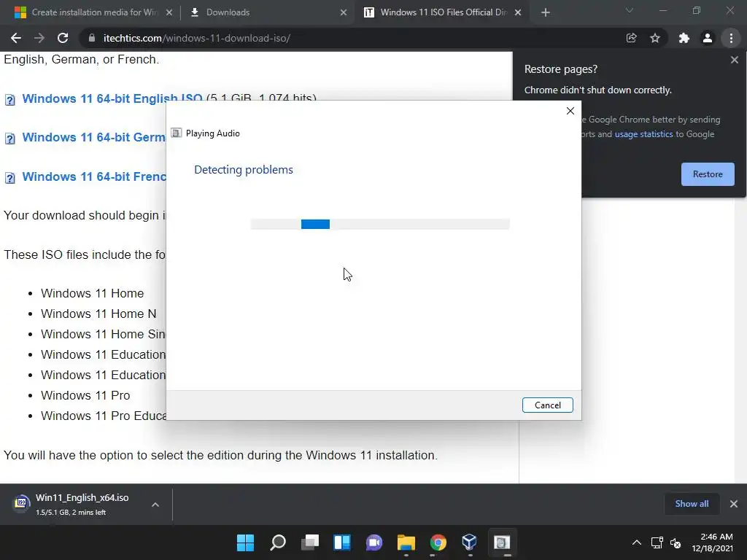The height and width of the screenshot is (560, 747).
Task: Open the Chrome three-dot menu
Action: 731,38
